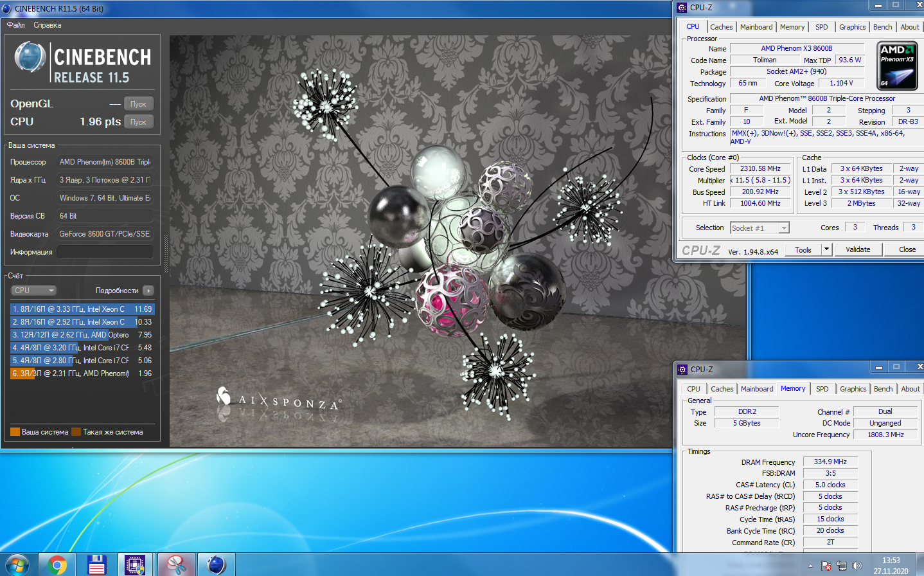Open the network status tray icon
924x576 pixels.
tap(842, 566)
